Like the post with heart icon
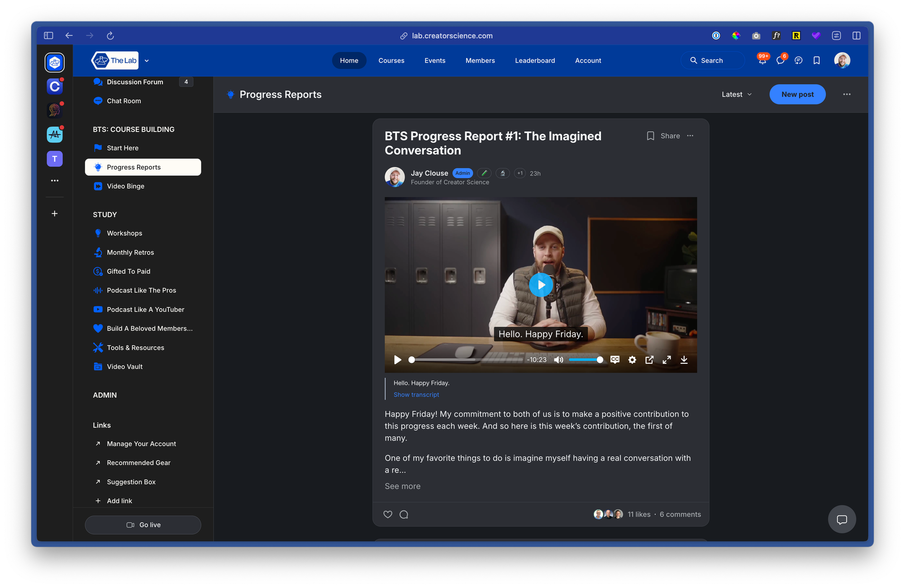 pyautogui.click(x=388, y=514)
